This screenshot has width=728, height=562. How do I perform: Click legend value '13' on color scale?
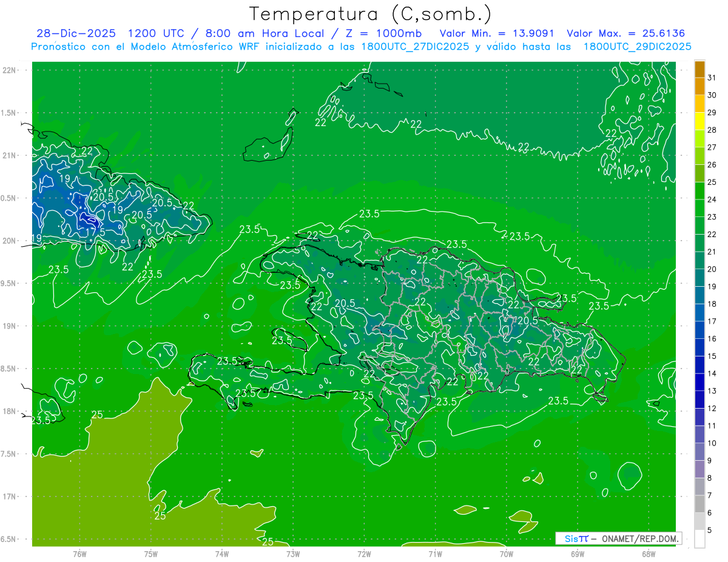click(712, 391)
